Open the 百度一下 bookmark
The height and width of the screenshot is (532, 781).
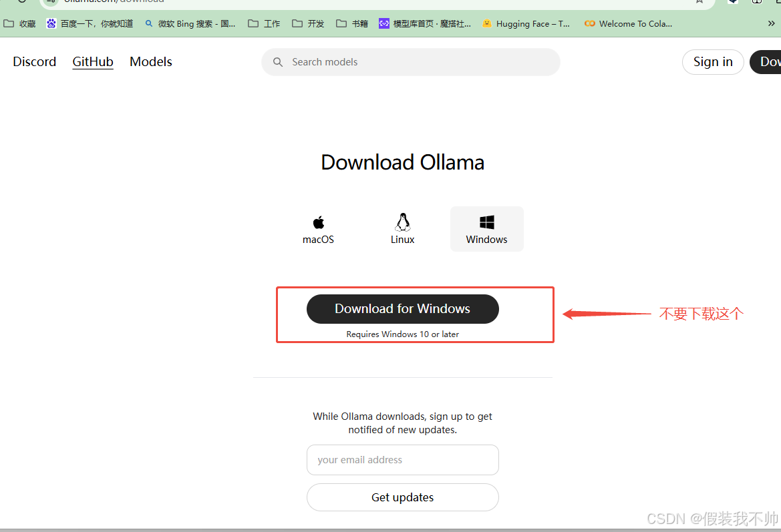(x=90, y=23)
